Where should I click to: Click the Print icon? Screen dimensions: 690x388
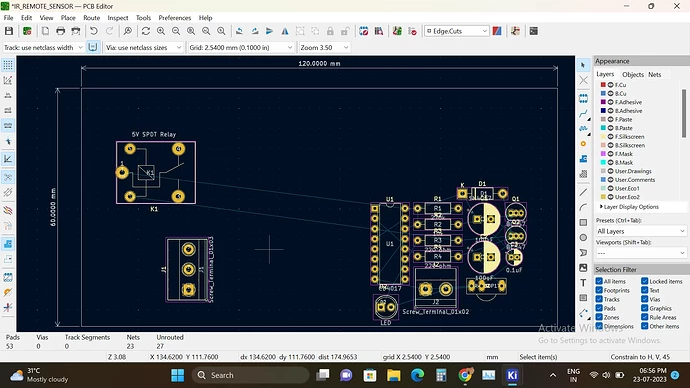pyautogui.click(x=60, y=31)
